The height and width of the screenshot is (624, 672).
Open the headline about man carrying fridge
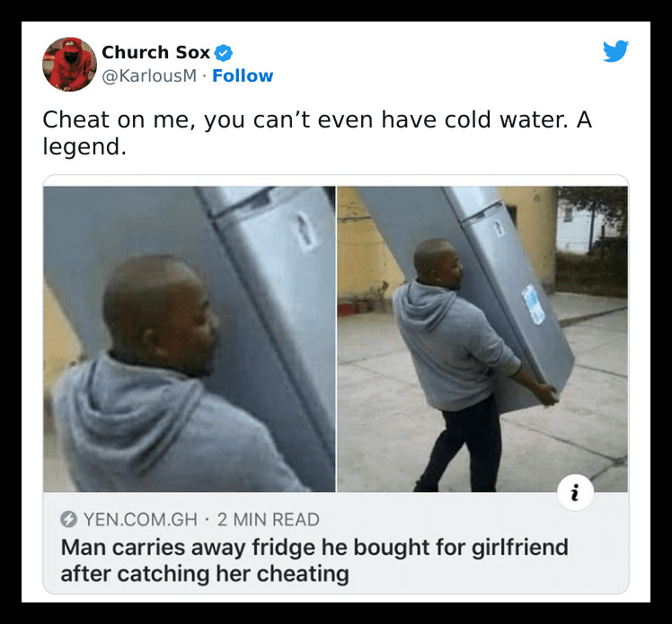click(314, 560)
